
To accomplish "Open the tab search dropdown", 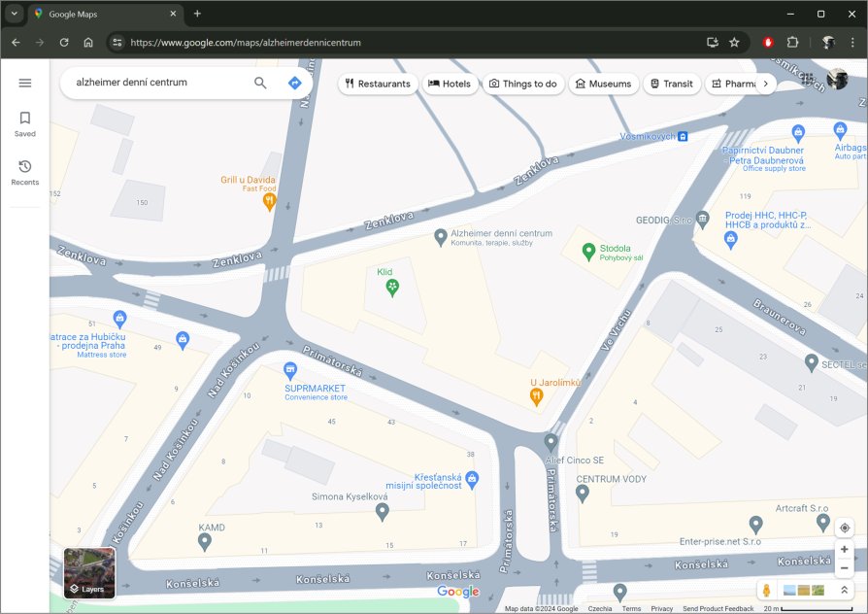I will 15,14.
